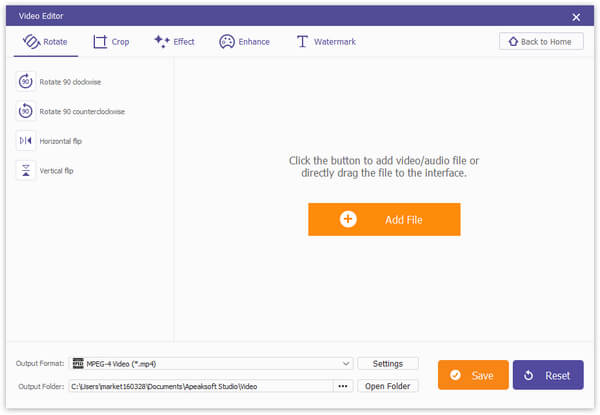Click the Rotate 90 counterclockwise icon
Image resolution: width=600 pixels, height=415 pixels.
click(26, 111)
